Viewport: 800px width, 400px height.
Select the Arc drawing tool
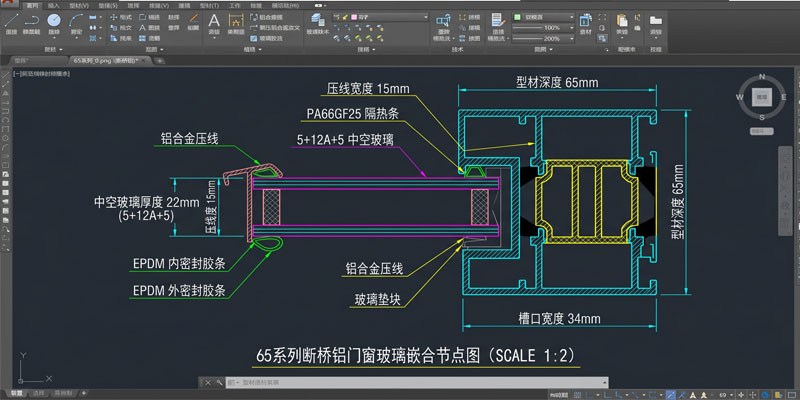point(76,20)
